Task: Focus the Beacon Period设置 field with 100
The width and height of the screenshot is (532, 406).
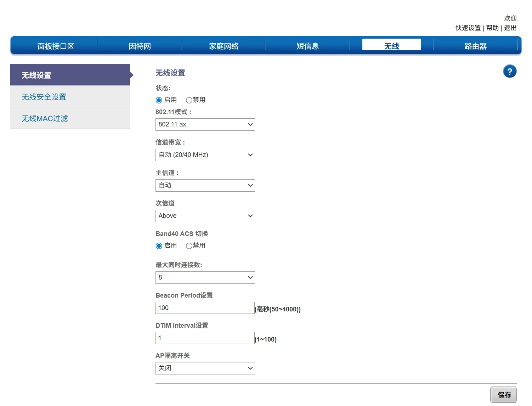Action: [x=205, y=308]
